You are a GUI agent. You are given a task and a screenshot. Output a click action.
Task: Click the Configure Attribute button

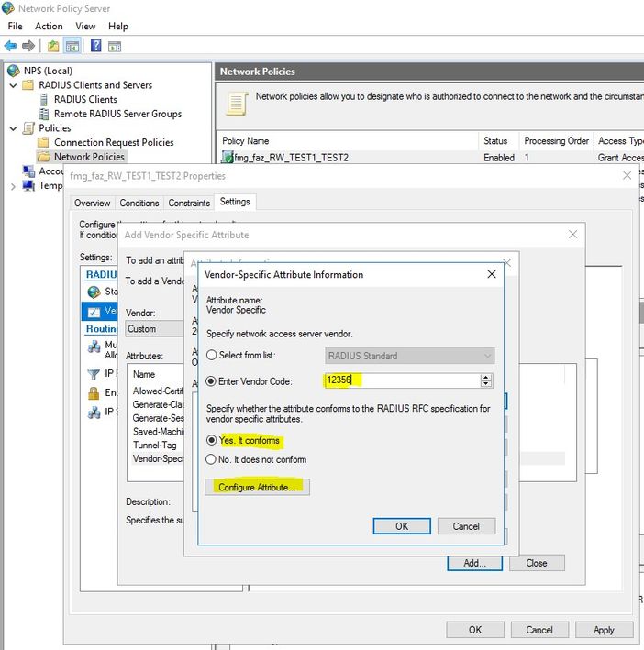pyautogui.click(x=258, y=487)
